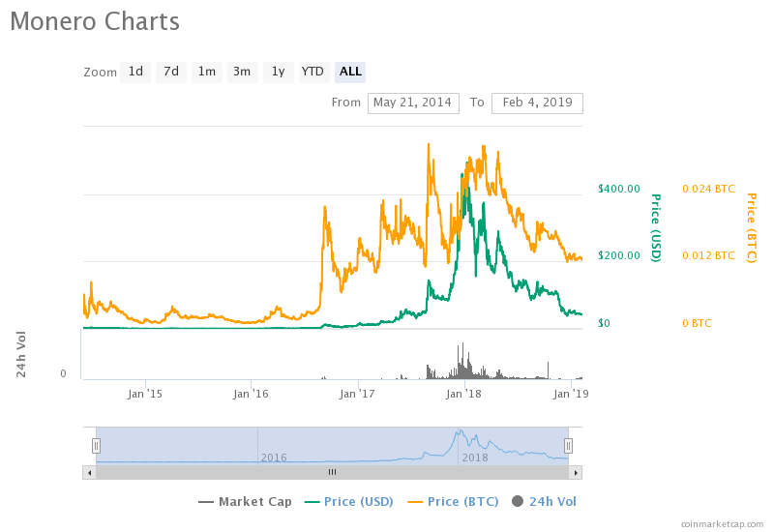Click the 2016 marker in navigator
The height and width of the screenshot is (532, 774).
pyautogui.click(x=274, y=458)
